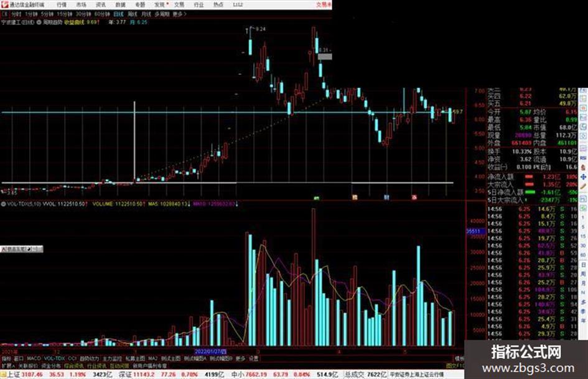Expand the 扩展 panel toggle
This screenshot has height=379, width=588.
[8, 366]
